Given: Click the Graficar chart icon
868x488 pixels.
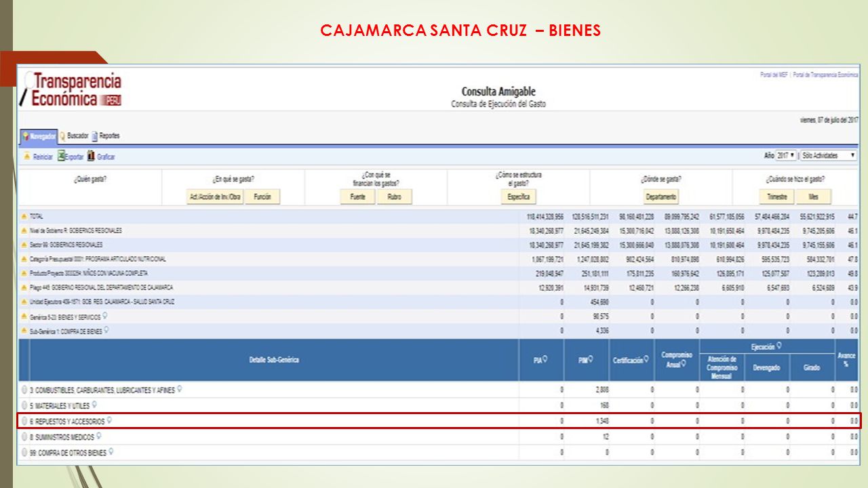Looking at the screenshot, I should 91,156.
